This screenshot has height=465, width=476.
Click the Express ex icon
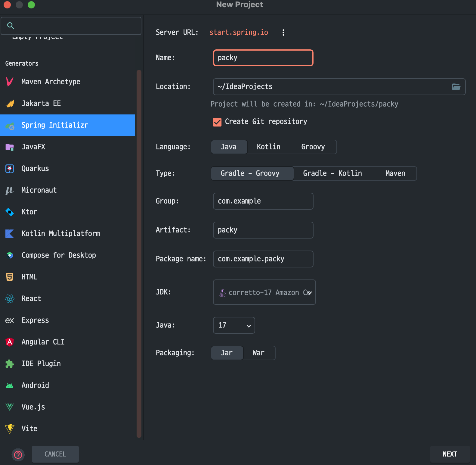[10, 320]
